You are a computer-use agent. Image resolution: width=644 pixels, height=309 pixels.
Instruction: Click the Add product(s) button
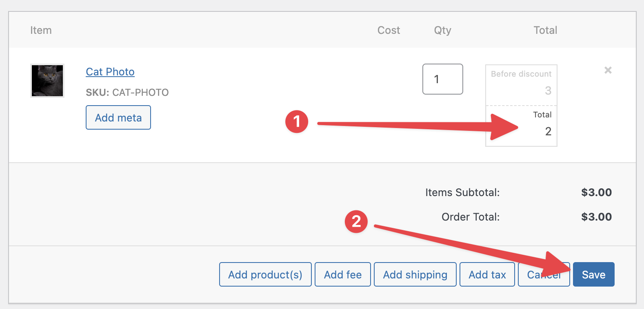[265, 274]
